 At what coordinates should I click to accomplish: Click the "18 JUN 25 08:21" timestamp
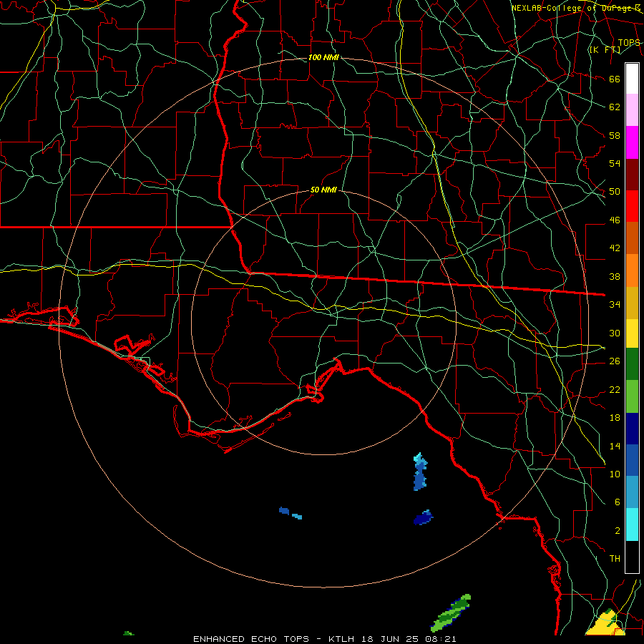coord(409,639)
